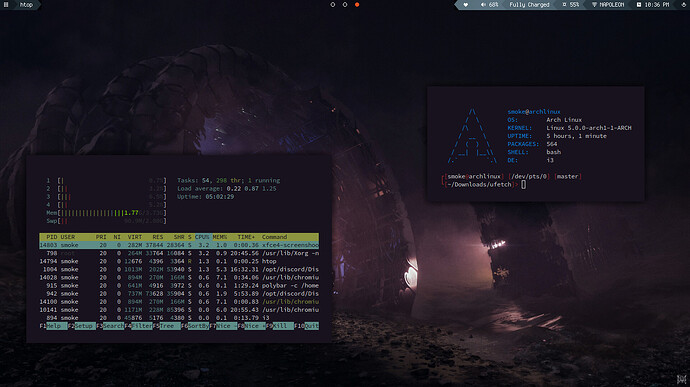Click F10 Quit in htop footer
This screenshot has width=690, height=387.
[306, 326]
